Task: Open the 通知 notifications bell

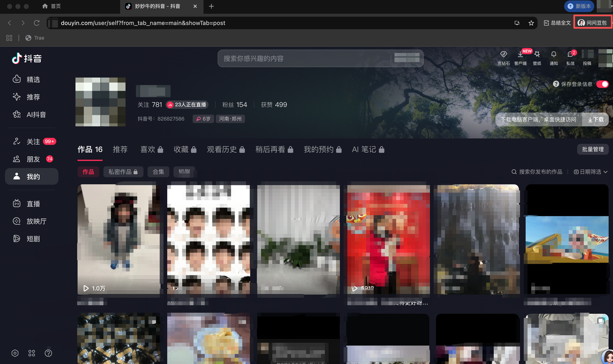Action: coord(554,55)
